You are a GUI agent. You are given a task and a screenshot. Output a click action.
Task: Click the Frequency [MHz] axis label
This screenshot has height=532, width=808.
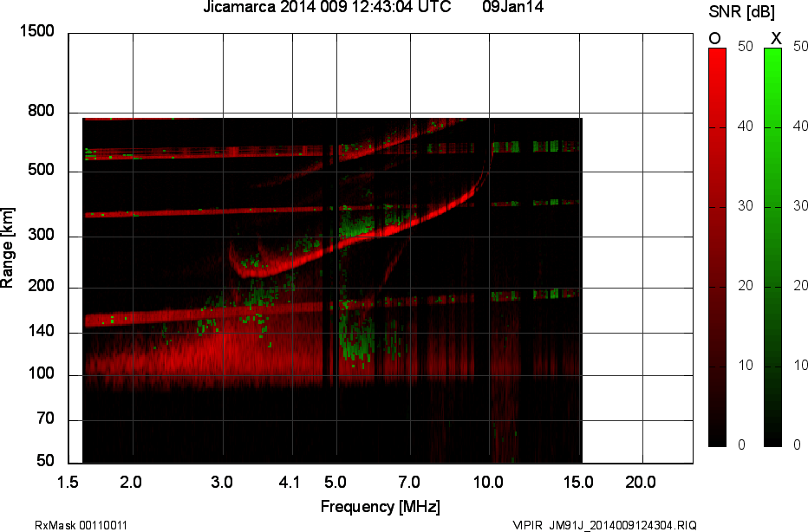click(x=380, y=506)
